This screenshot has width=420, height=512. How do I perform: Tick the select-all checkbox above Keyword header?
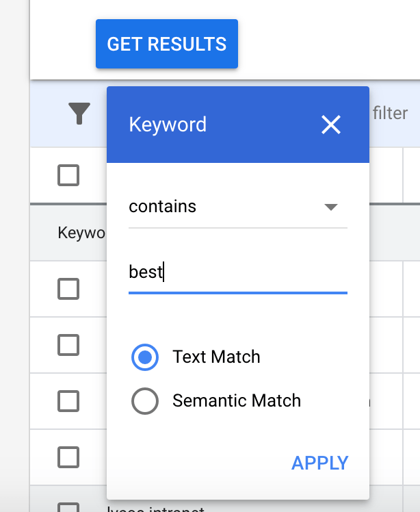tap(68, 175)
